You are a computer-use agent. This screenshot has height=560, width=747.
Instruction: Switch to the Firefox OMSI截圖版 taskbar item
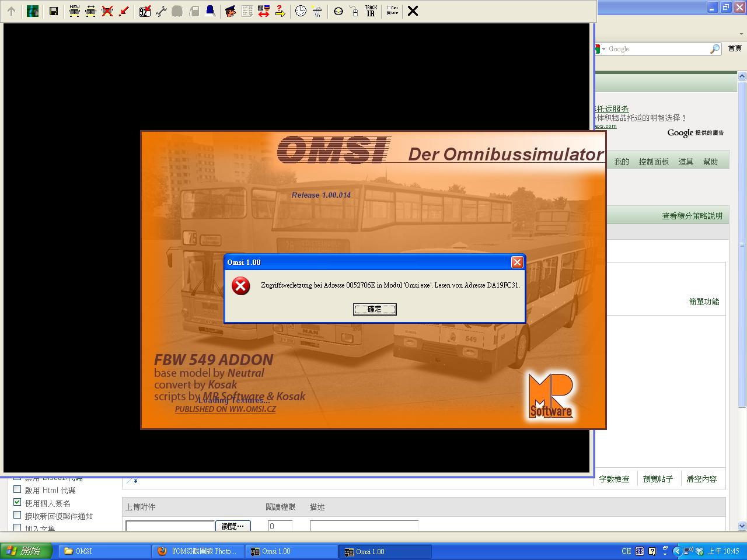point(198,551)
